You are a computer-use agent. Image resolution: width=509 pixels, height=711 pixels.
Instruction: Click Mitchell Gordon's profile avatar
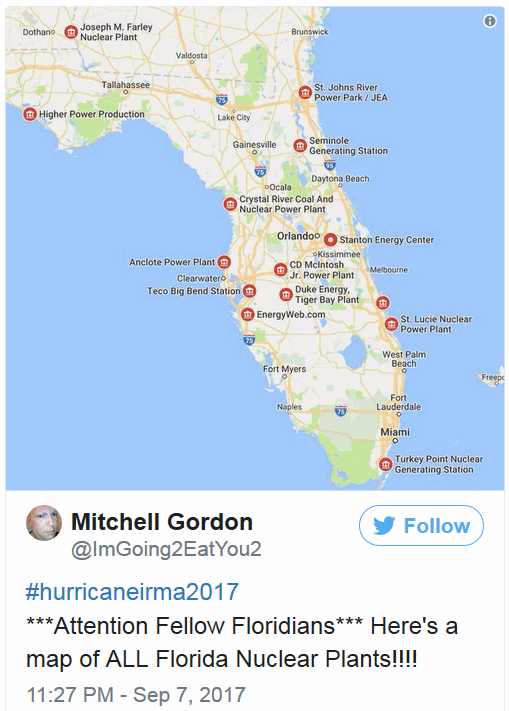click(x=44, y=523)
